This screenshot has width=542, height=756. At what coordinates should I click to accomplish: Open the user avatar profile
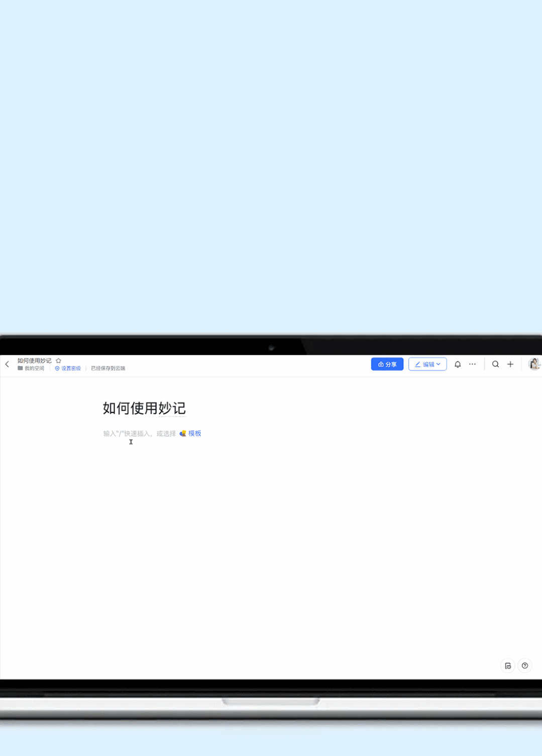click(534, 364)
